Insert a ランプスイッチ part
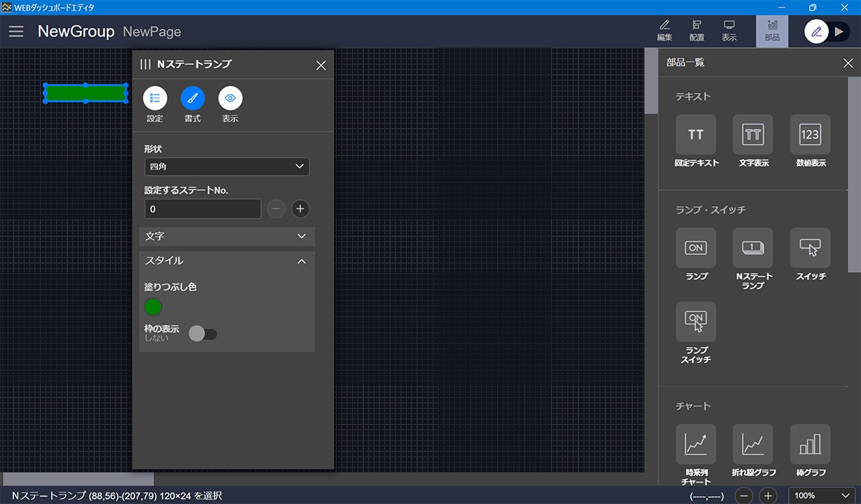This screenshot has width=861, height=504. coord(696,322)
